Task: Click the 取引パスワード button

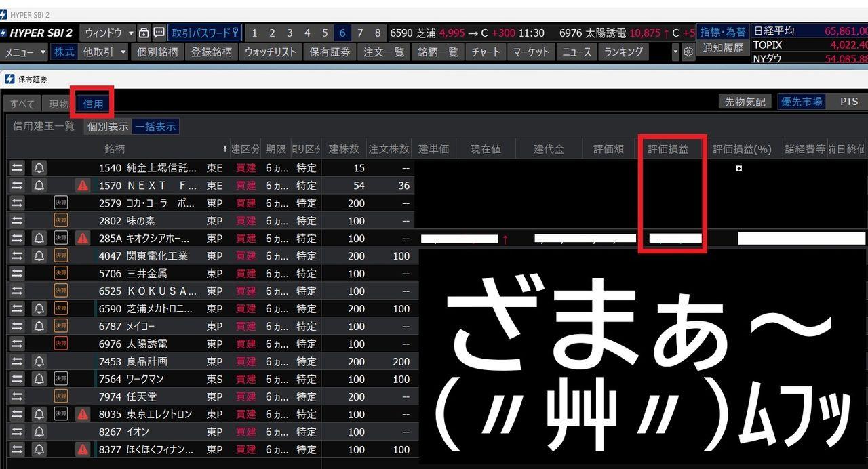Action: coord(205,33)
